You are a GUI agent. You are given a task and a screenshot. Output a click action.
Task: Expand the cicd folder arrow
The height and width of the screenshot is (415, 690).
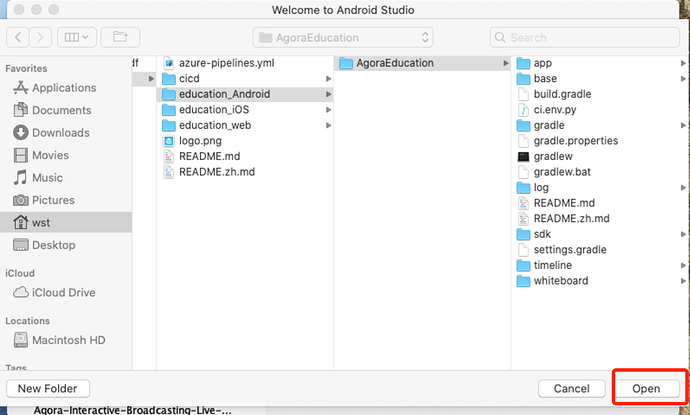328,79
